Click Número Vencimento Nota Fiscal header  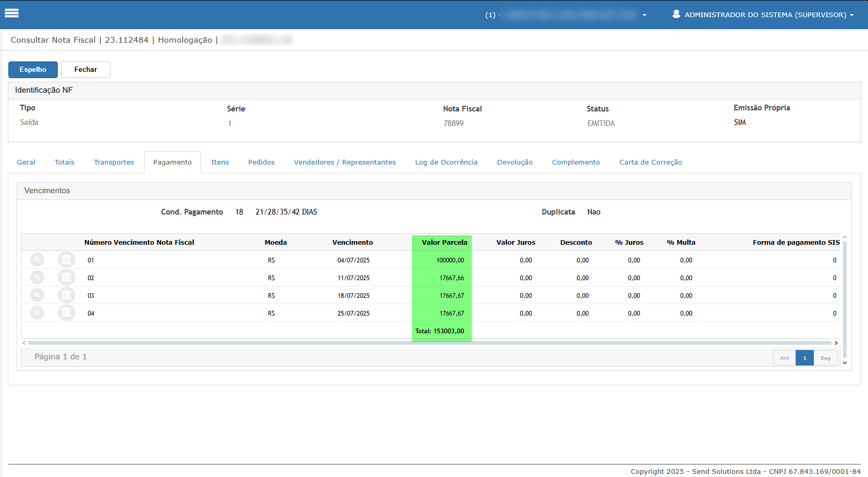pos(139,242)
